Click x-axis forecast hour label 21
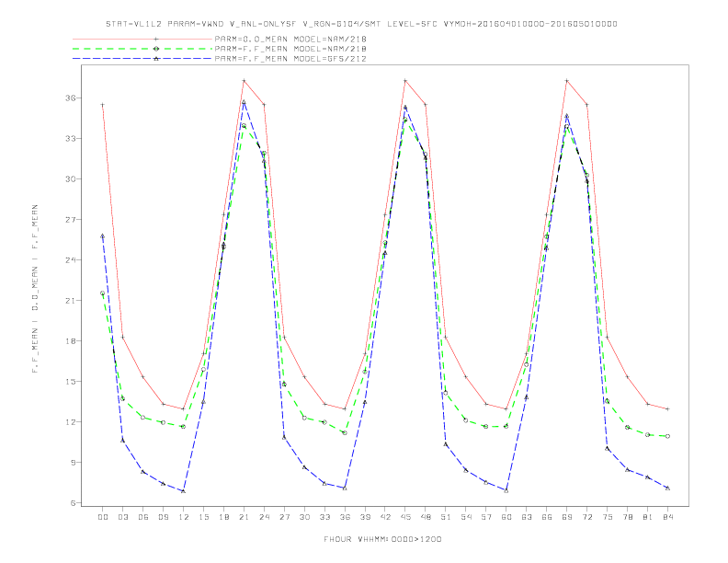This screenshot has width=728, height=563. coord(244,517)
